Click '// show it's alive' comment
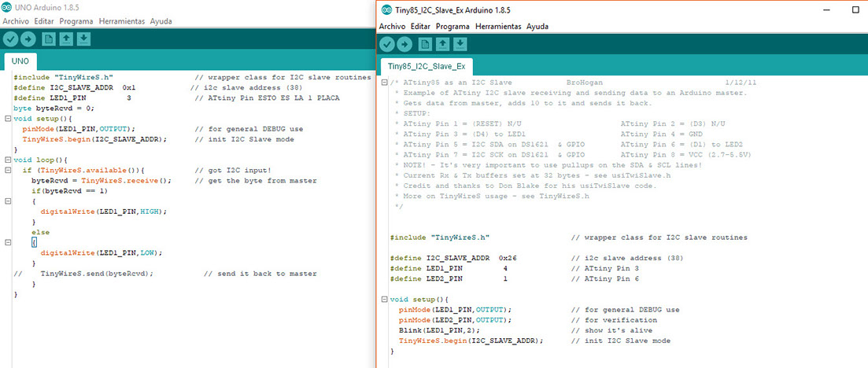 point(611,330)
